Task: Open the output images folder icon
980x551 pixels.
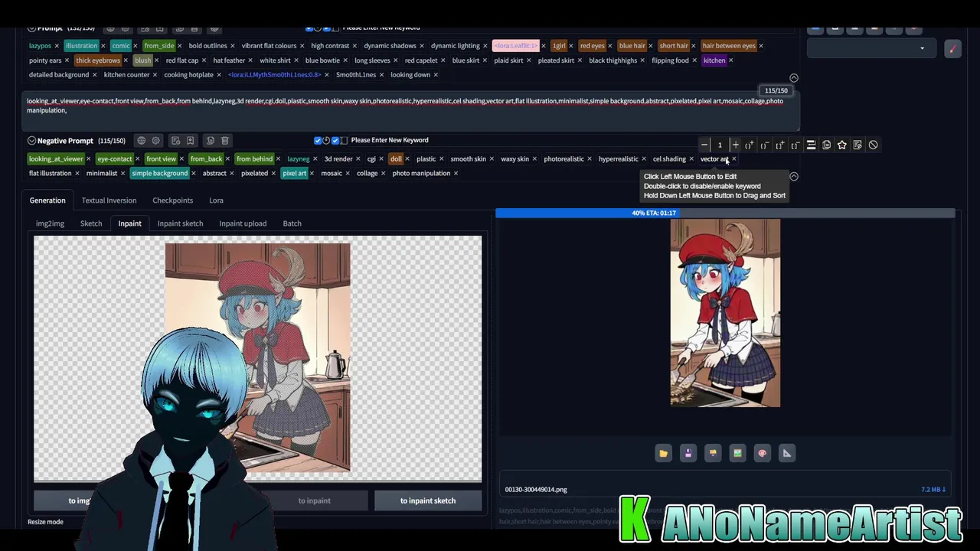Action: pos(664,453)
